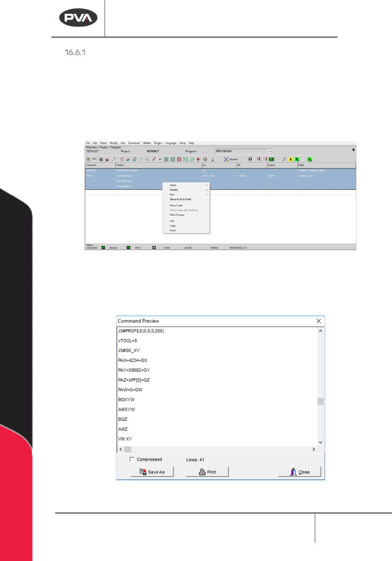Click the Manual green status indicator

coord(128,247)
